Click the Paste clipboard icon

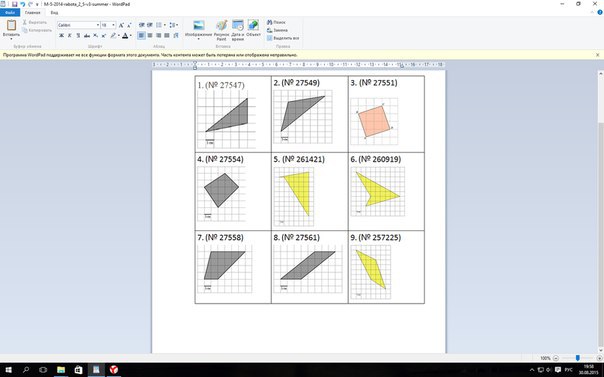tap(11, 25)
